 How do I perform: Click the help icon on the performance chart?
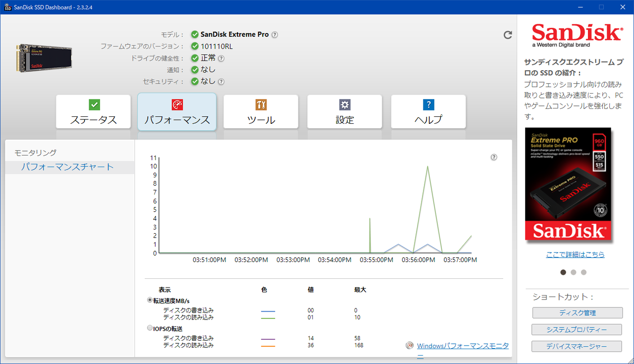tap(494, 157)
